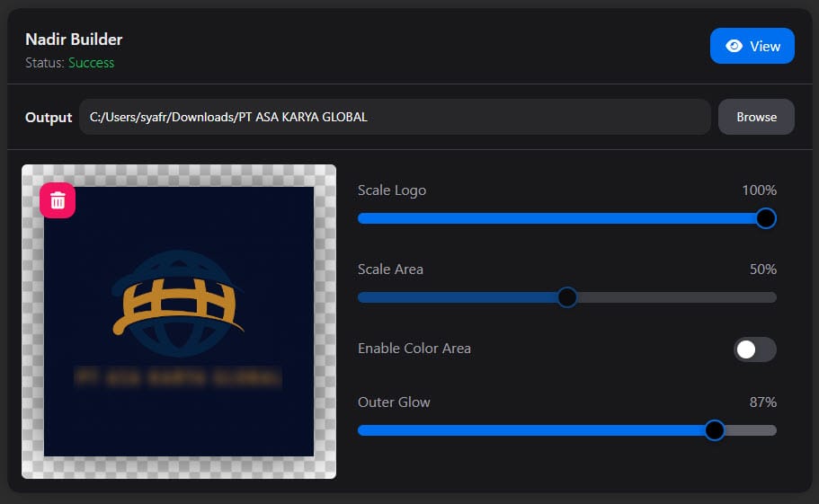Image resolution: width=819 pixels, height=504 pixels.
Task: Click the 50% Scale Area value
Action: click(763, 270)
